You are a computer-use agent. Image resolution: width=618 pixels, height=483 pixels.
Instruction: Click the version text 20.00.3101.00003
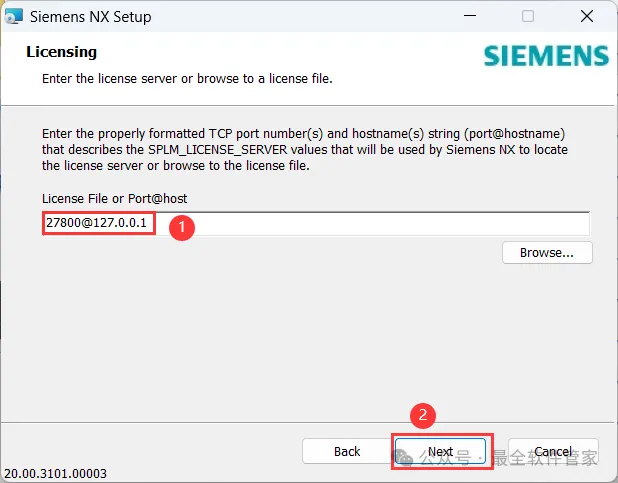[x=56, y=473]
